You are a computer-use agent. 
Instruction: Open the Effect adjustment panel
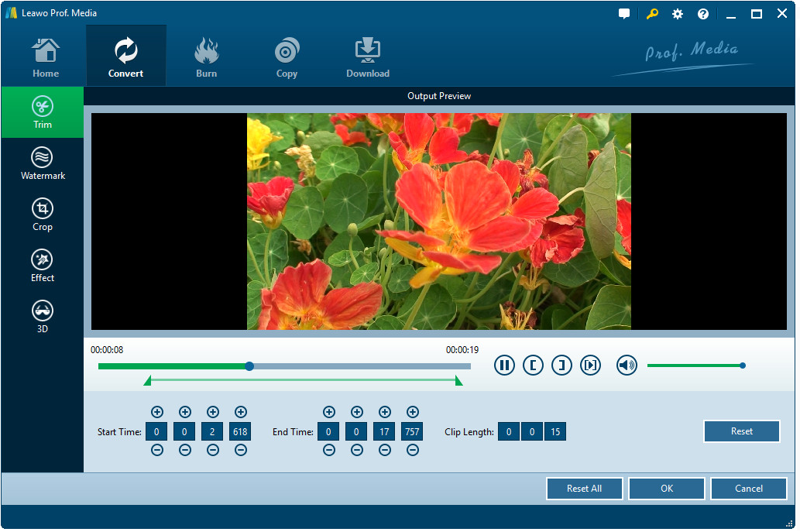[43, 266]
